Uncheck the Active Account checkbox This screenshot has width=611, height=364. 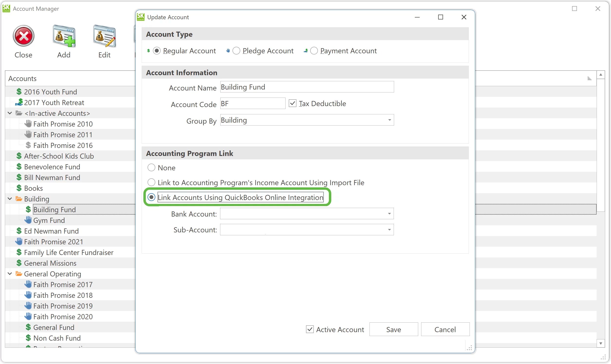click(x=310, y=329)
